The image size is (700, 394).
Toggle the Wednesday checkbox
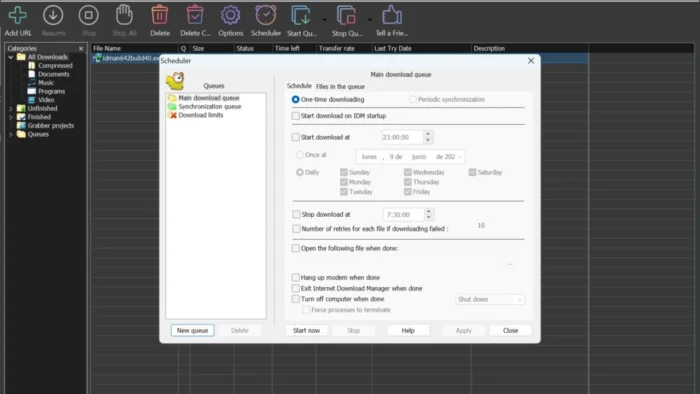coord(408,172)
